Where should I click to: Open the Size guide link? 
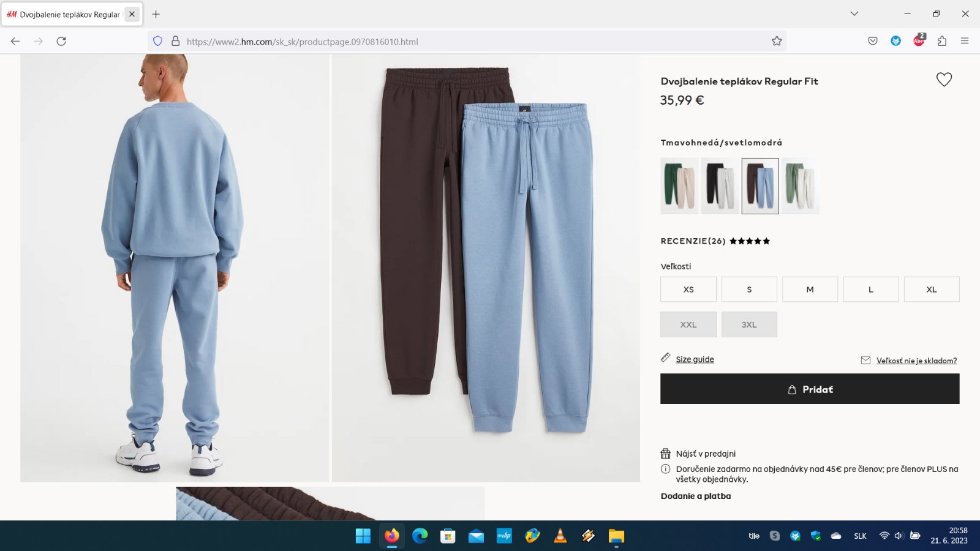(695, 359)
